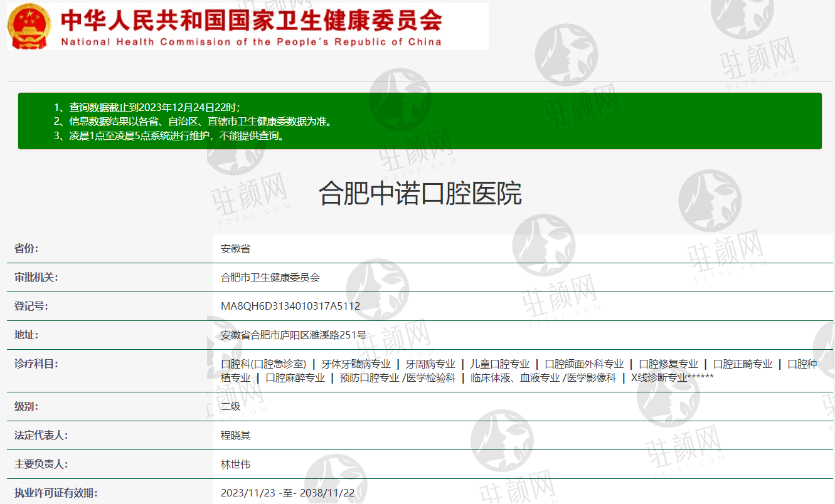Click the 登记号 row label
The width and height of the screenshot is (835, 504).
pyautogui.click(x=31, y=307)
